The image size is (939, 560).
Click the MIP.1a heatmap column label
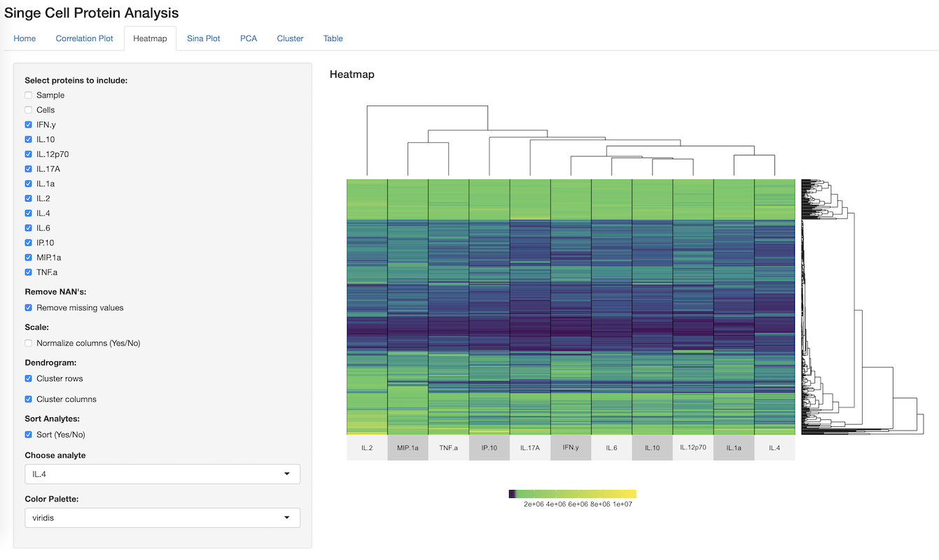click(x=408, y=448)
